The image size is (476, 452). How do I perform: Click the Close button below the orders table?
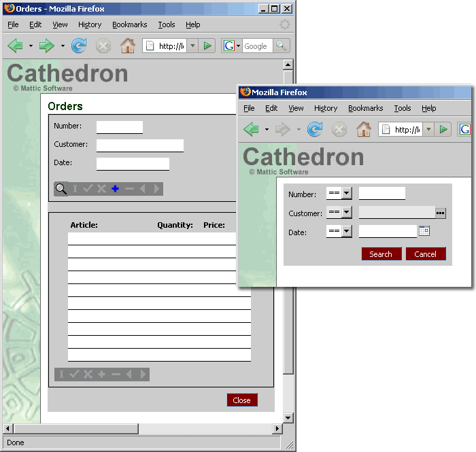click(242, 400)
